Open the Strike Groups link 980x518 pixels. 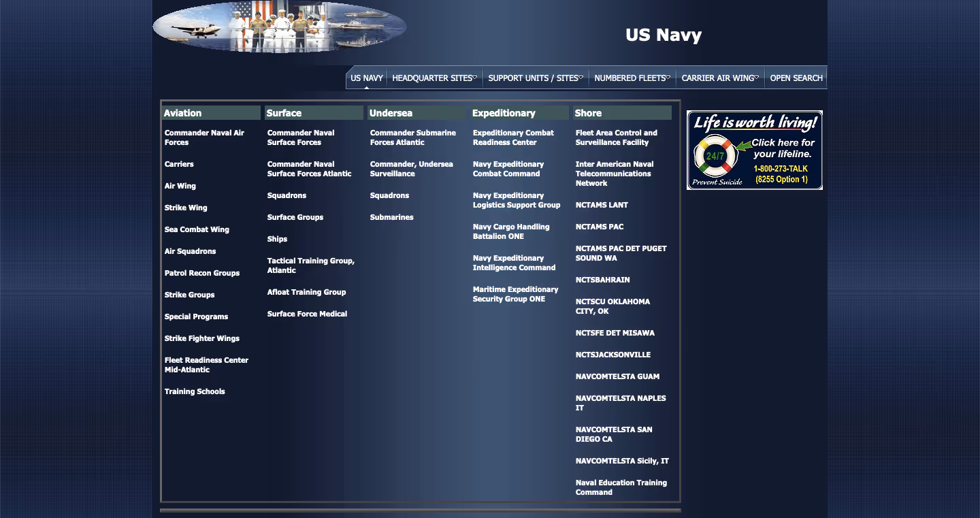pyautogui.click(x=190, y=295)
